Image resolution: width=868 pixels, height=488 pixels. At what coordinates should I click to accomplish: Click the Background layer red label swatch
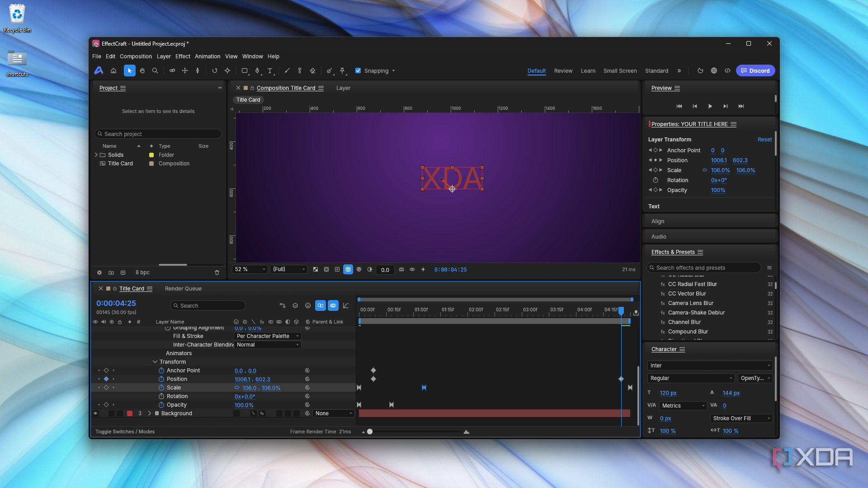click(x=130, y=413)
